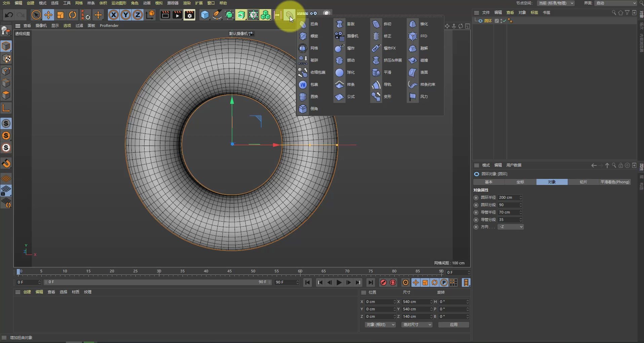Screen dimensions: 644x343
Task: Click the 样条约束 spline wrap deformer
Action: click(413, 85)
